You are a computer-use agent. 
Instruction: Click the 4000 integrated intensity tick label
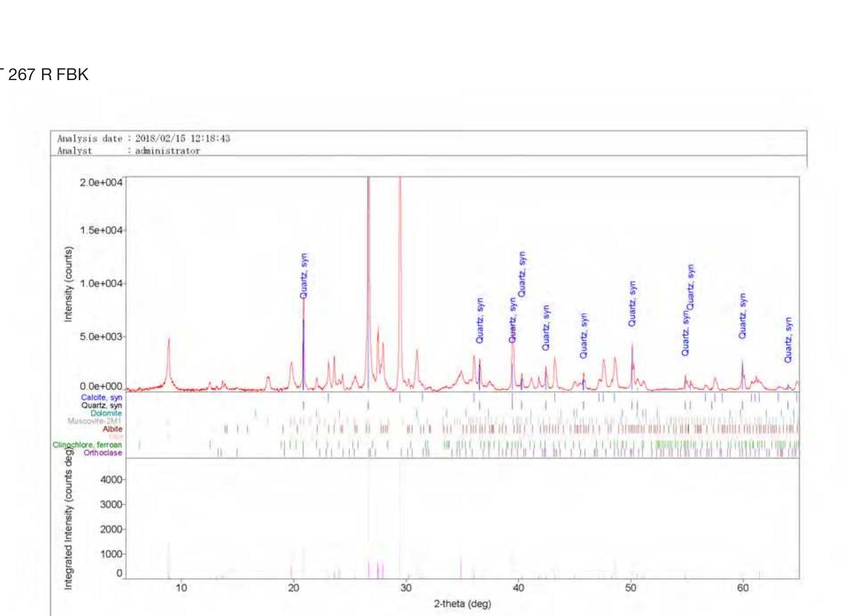111,480
